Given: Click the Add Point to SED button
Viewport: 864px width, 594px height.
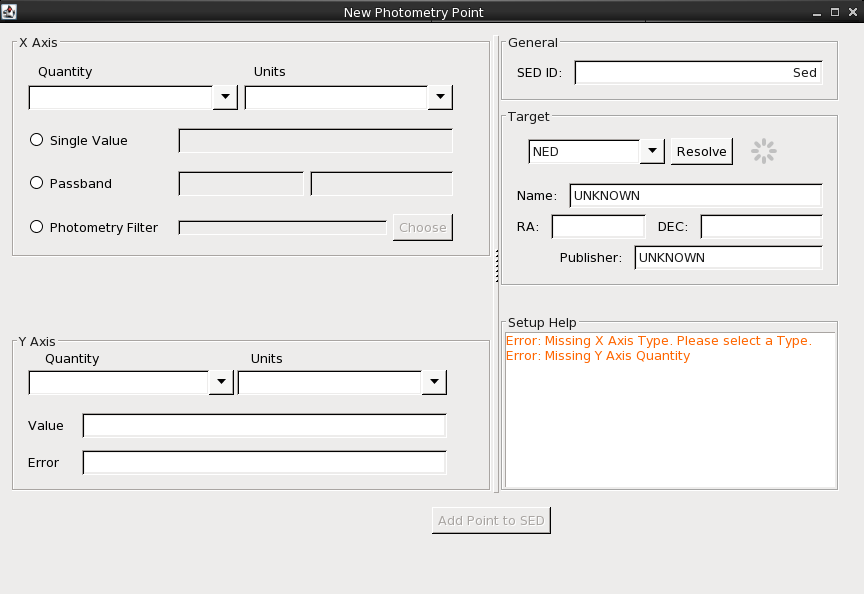Looking at the screenshot, I should tap(491, 520).
